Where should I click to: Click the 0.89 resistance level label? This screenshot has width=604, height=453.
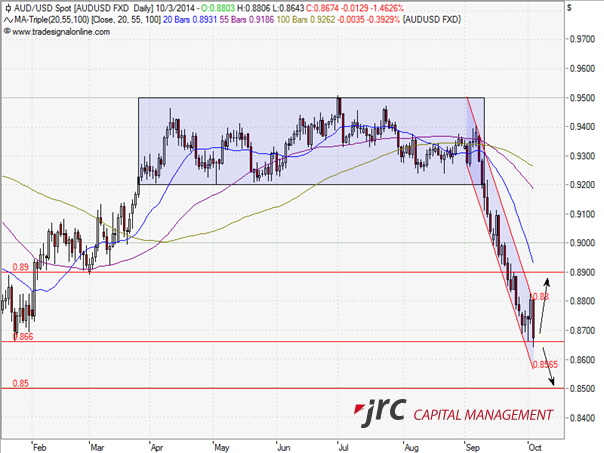(x=20, y=267)
